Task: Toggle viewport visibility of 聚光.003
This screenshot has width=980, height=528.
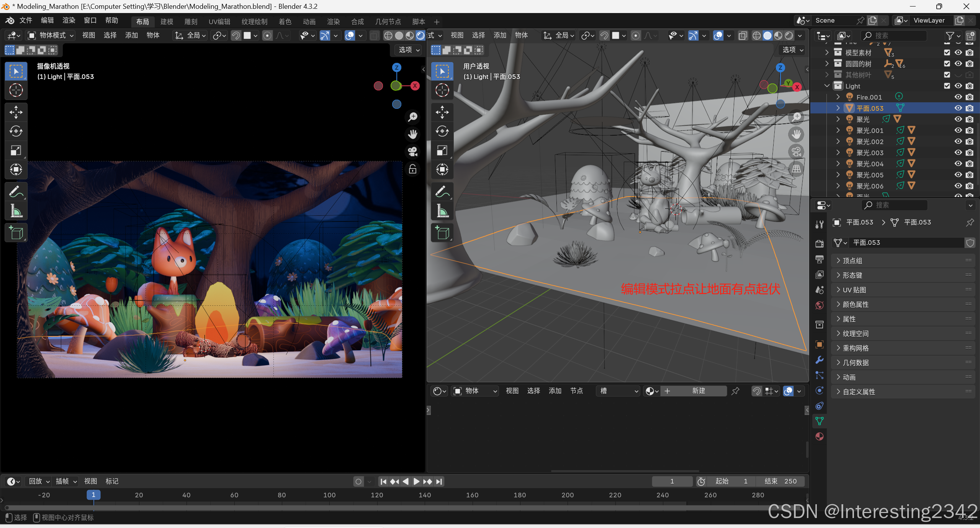Action: point(958,152)
